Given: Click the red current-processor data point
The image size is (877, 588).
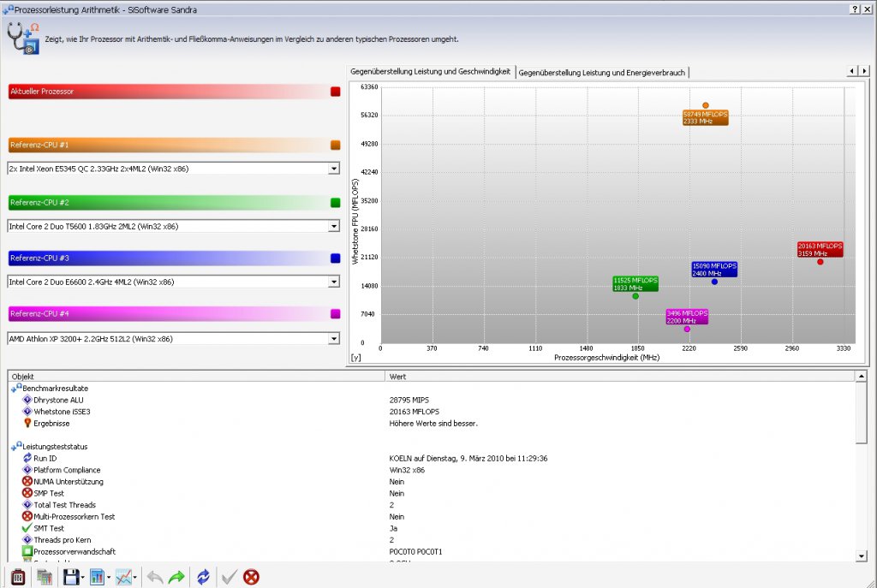Looking at the screenshot, I should pos(820,262).
